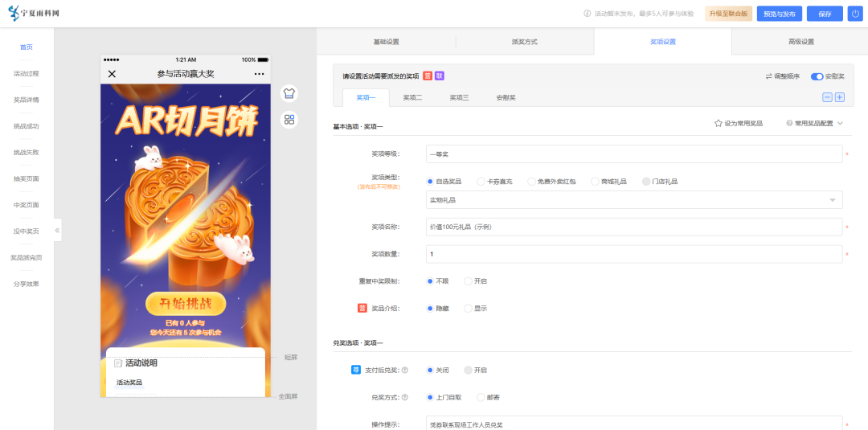Select the 自选奖品 radio button
Screen dimensions: 868x430
[x=430, y=182]
